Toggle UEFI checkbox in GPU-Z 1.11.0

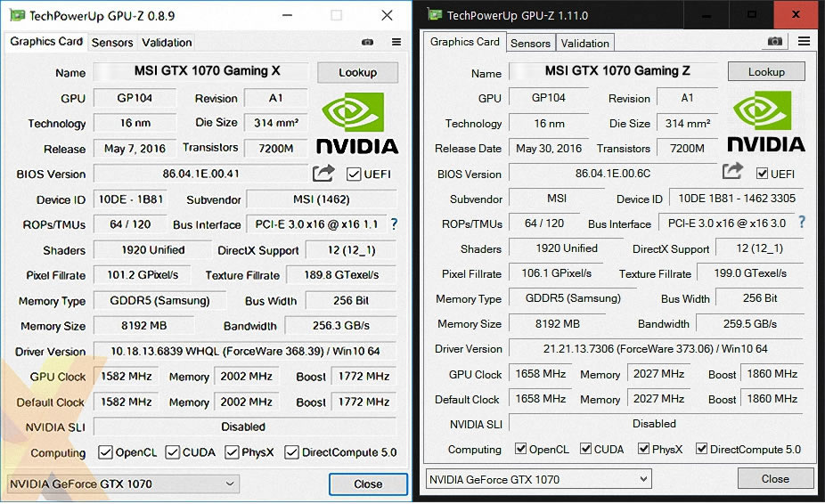(x=762, y=173)
